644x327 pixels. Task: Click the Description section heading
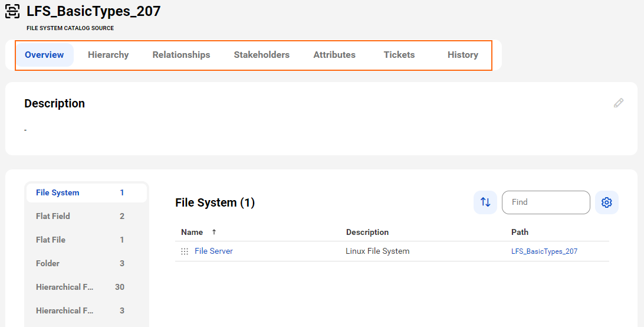(x=55, y=103)
